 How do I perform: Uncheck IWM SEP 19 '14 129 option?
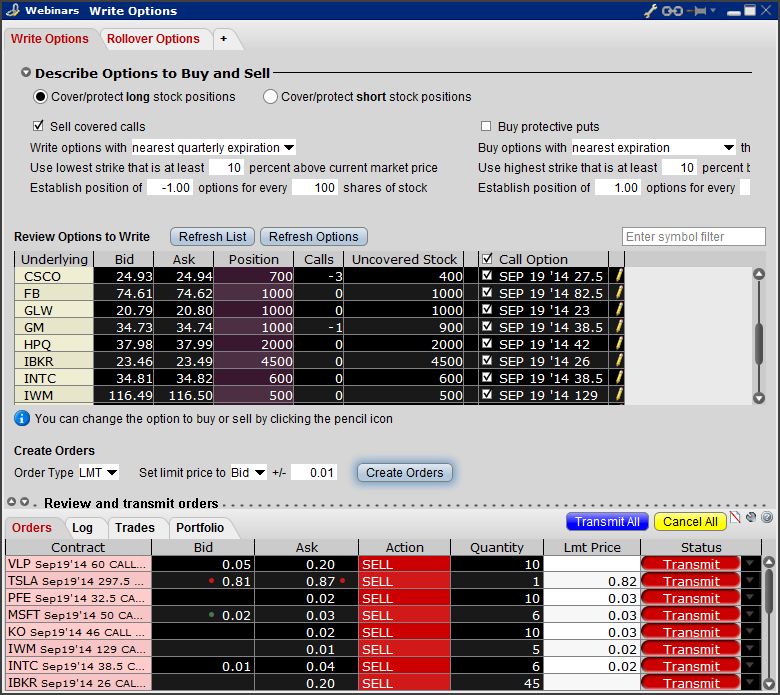488,394
